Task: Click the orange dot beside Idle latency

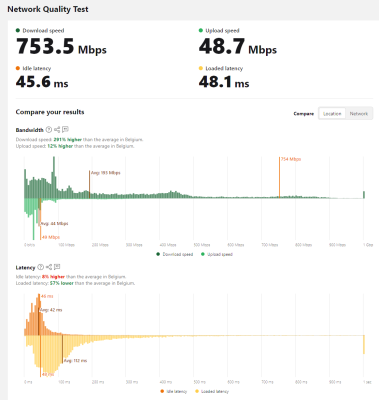Action: (x=18, y=68)
